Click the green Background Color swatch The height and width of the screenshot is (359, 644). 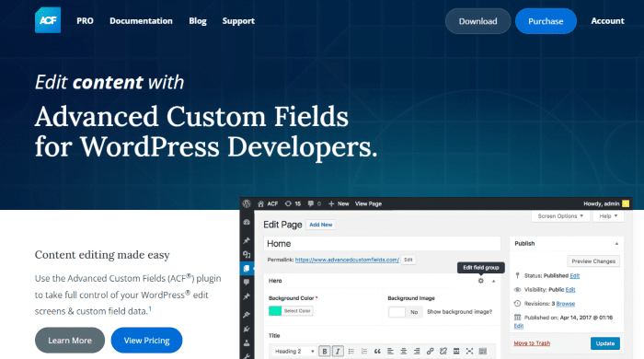tap(275, 311)
